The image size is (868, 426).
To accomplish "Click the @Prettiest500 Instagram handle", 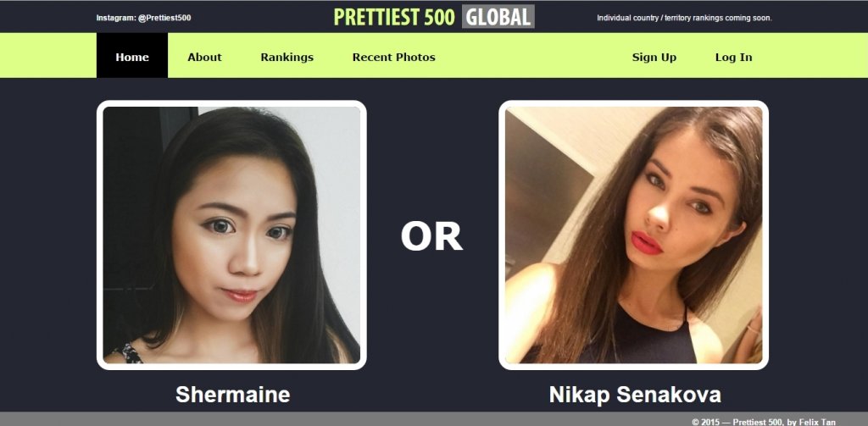I will pyautogui.click(x=164, y=18).
